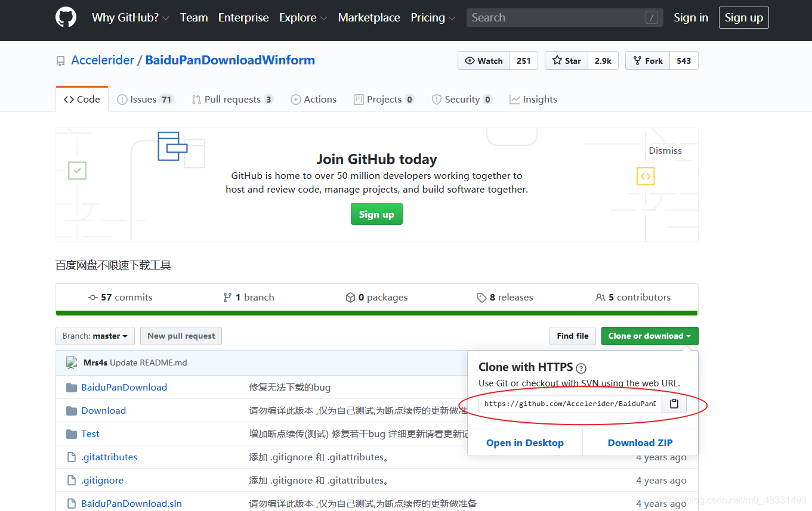Click Download ZIP
The width and height of the screenshot is (812, 511).
pyautogui.click(x=640, y=442)
